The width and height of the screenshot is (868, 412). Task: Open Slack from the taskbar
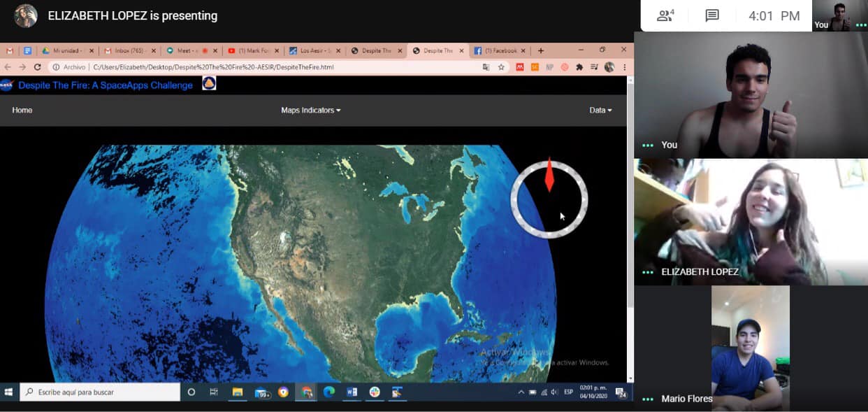pyautogui.click(x=375, y=392)
